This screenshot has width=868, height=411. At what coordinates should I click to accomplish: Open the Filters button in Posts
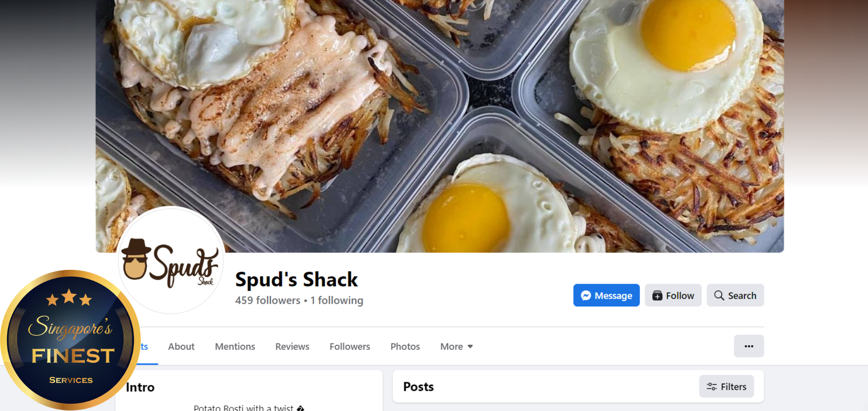point(726,387)
